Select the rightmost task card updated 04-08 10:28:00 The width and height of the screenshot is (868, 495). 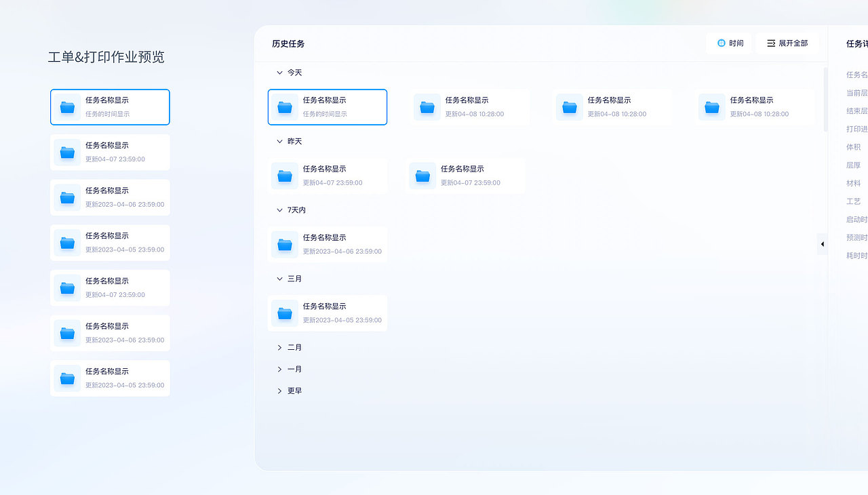pyautogui.click(x=753, y=106)
